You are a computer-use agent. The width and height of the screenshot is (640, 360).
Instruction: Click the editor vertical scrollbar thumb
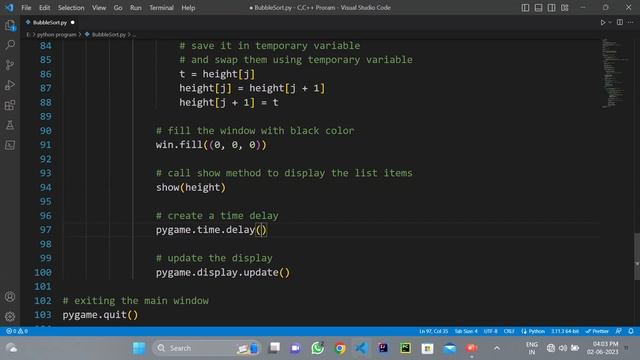point(637,256)
